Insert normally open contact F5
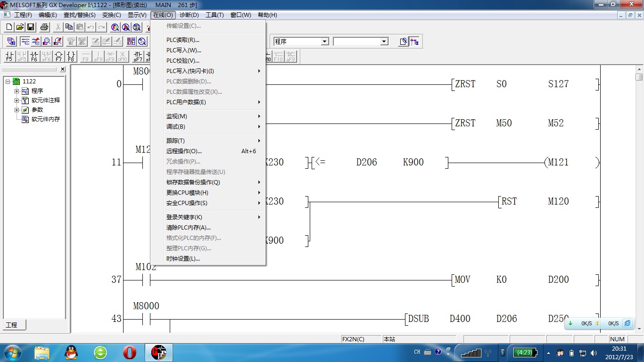644x362 pixels. [x=9, y=57]
